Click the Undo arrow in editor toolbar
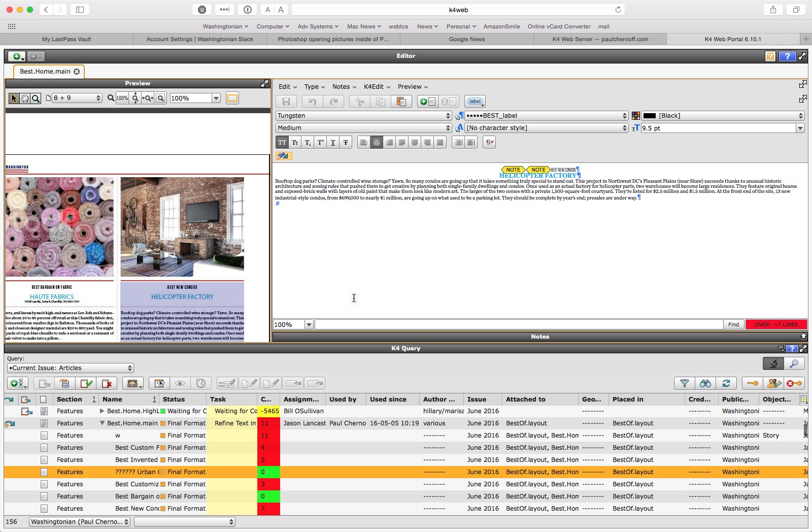The height and width of the screenshot is (532, 812). click(312, 102)
